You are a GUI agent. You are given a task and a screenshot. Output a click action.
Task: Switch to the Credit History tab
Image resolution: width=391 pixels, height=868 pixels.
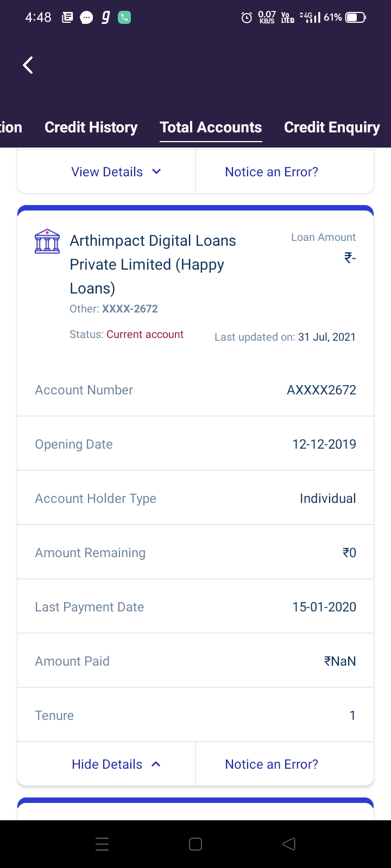[91, 127]
